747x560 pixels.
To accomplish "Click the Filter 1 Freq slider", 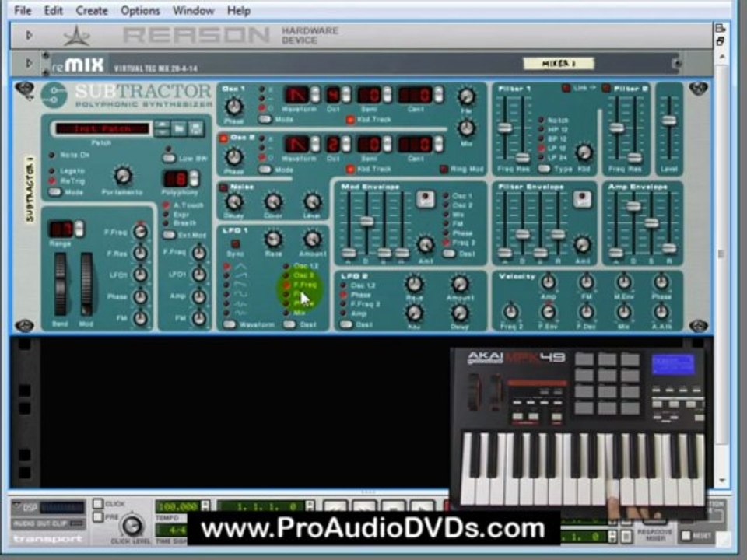I will [x=504, y=128].
